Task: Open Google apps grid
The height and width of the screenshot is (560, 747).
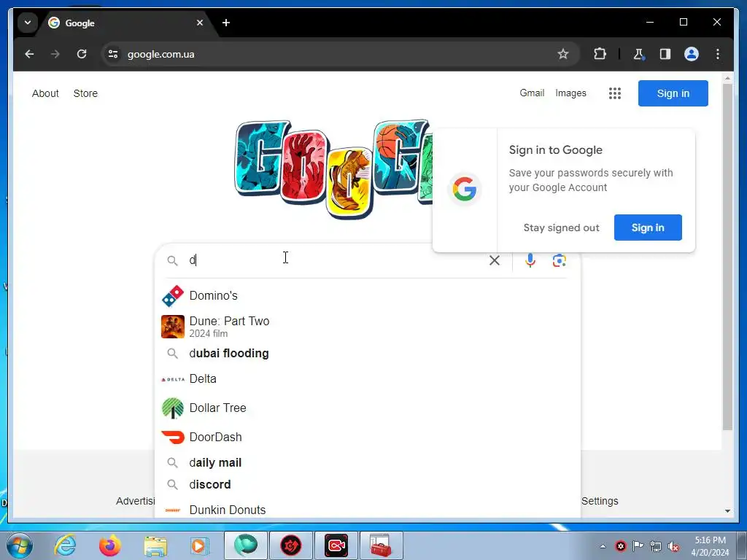Action: [x=614, y=93]
